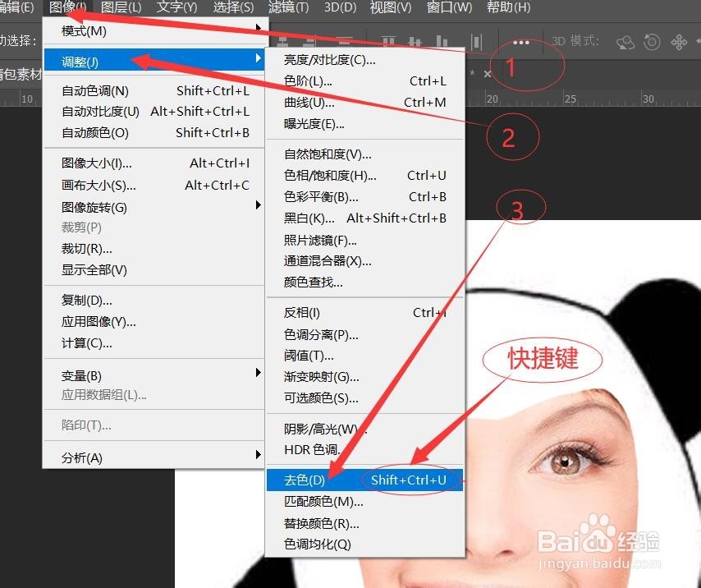Expand the 模式(M) submenu
This screenshot has width=701, height=588.
tap(155, 31)
